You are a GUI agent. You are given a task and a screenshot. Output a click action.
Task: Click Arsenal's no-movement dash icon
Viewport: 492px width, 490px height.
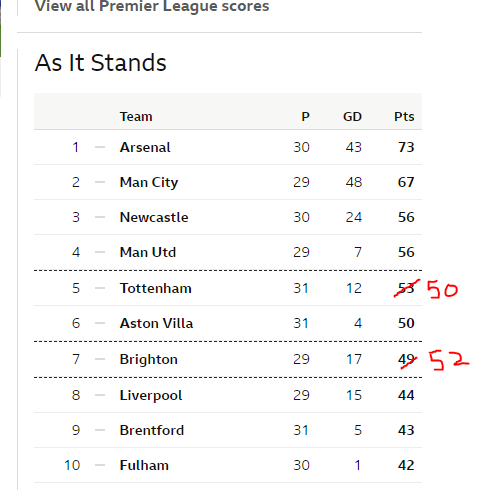point(100,147)
